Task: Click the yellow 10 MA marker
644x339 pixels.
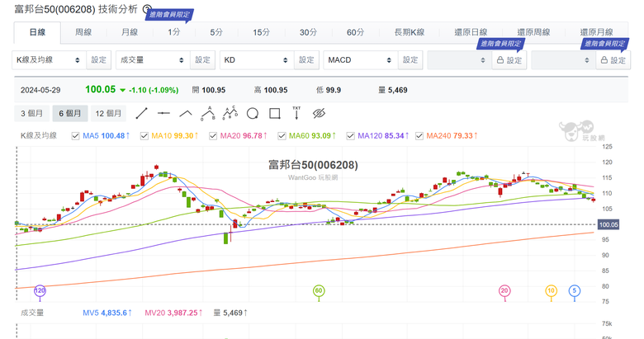Action: pos(552,291)
